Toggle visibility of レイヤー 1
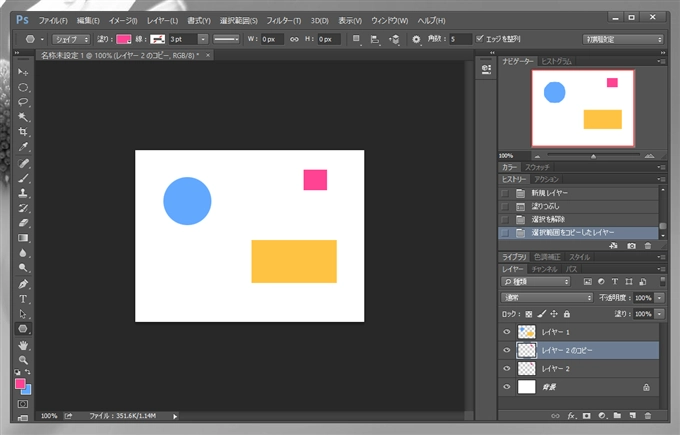680x435 pixels. click(x=507, y=332)
